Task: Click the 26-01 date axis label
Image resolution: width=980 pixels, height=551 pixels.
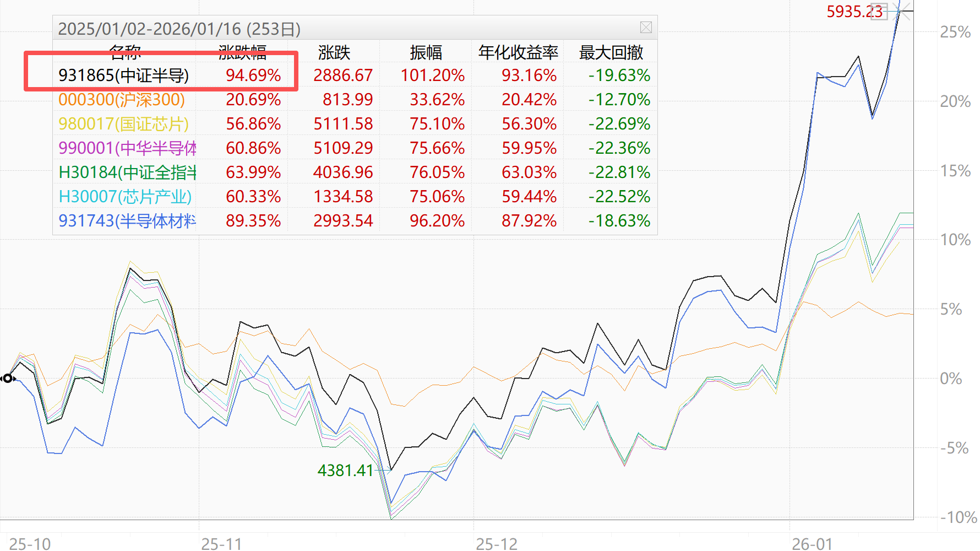Action: 812,544
